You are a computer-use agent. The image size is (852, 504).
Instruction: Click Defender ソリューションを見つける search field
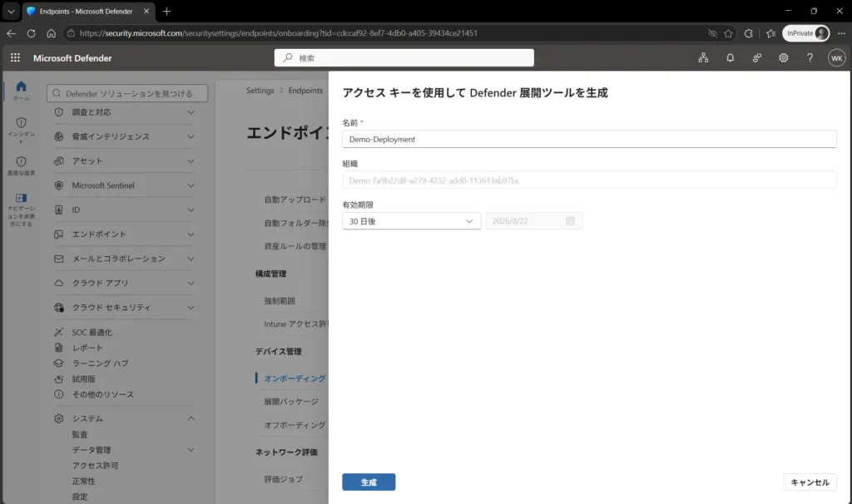(127, 93)
